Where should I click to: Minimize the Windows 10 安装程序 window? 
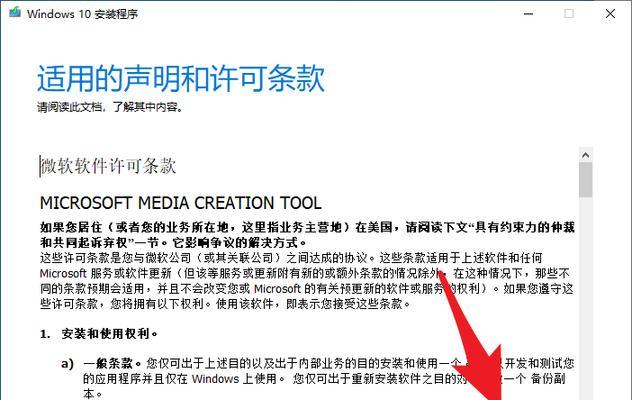528,14
